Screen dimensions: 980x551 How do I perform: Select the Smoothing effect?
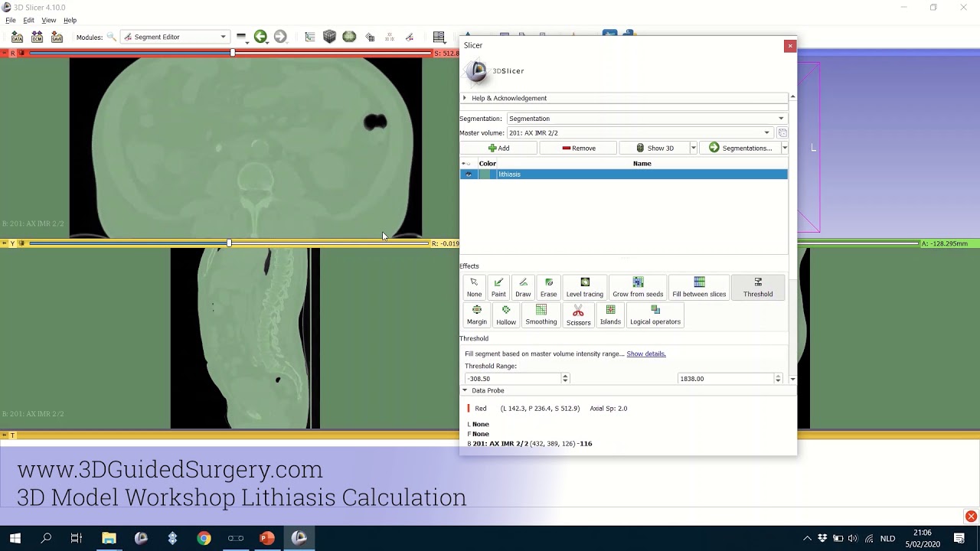click(x=541, y=315)
